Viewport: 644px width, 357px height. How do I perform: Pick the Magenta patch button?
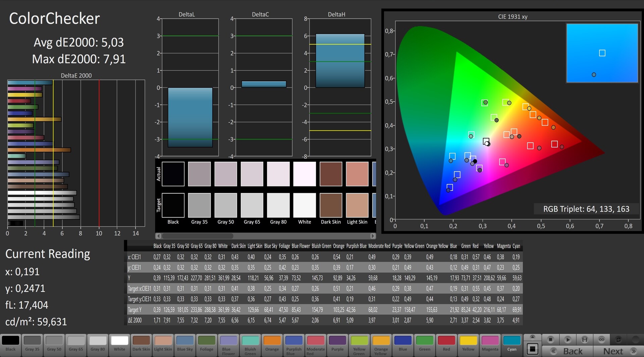490,344
